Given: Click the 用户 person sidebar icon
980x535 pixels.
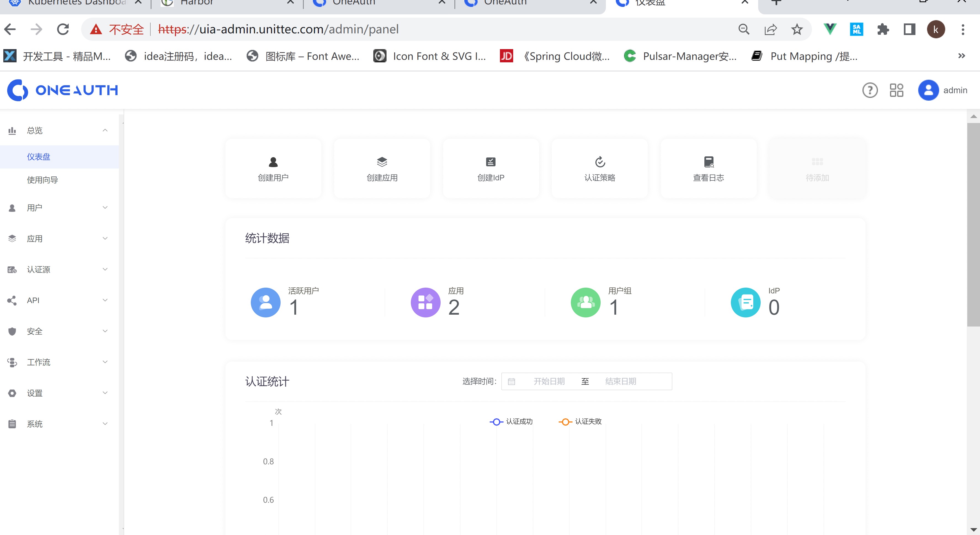Looking at the screenshot, I should (12, 208).
